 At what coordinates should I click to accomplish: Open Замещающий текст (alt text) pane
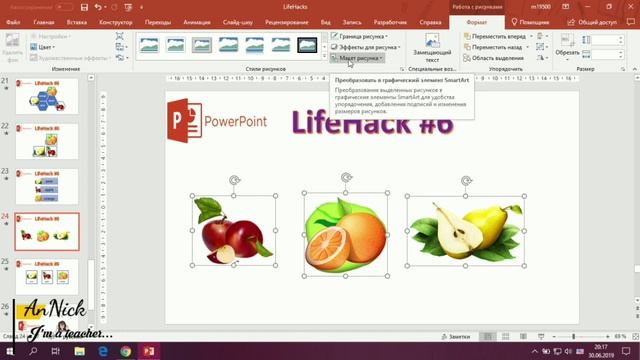click(x=432, y=48)
